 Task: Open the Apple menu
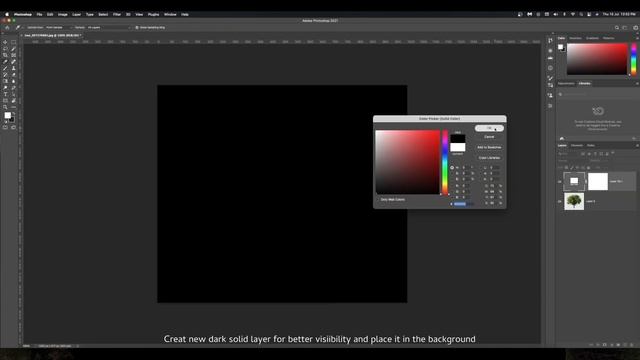(x=7, y=14)
